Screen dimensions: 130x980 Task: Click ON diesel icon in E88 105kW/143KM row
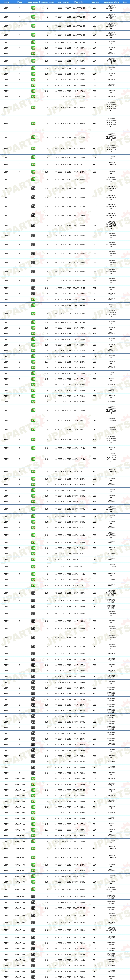[x=33, y=263]
